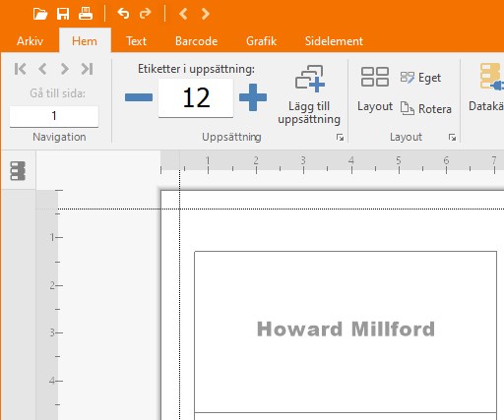Redo the last undone action

coord(146,14)
